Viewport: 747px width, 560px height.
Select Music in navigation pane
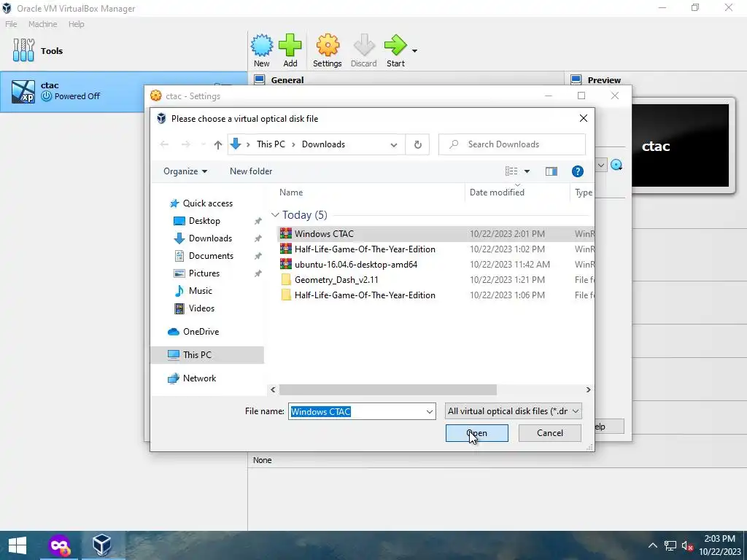click(200, 291)
